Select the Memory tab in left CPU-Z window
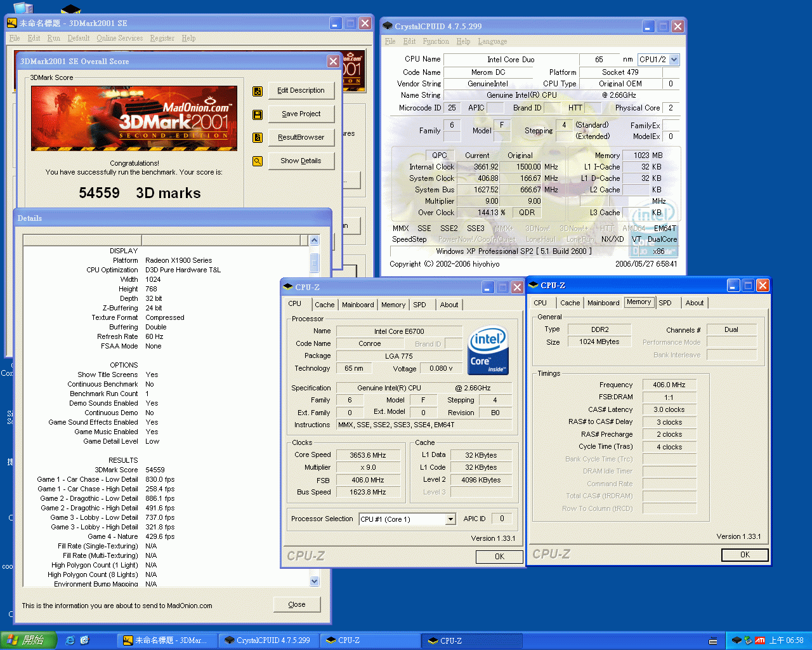This screenshot has width=812, height=650. [393, 305]
